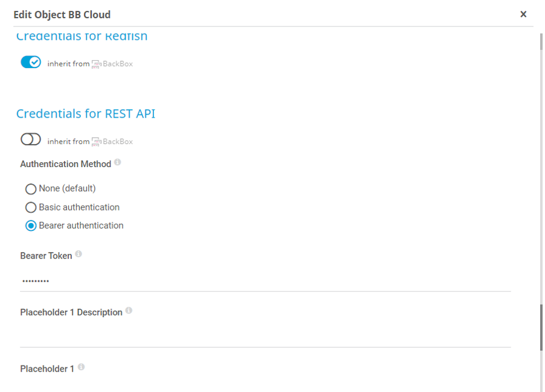Click BackBox icon under Credentials for Redfish
The height and width of the screenshot is (392, 545).
pyautogui.click(x=96, y=64)
